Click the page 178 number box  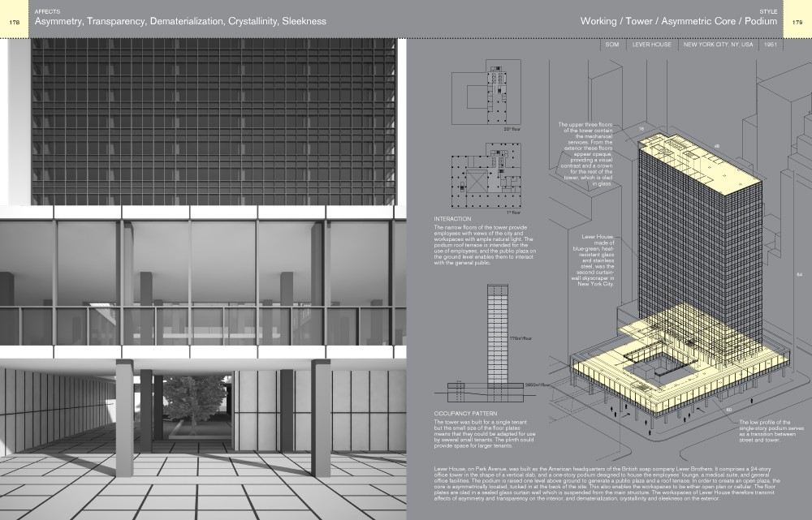click(x=14, y=22)
